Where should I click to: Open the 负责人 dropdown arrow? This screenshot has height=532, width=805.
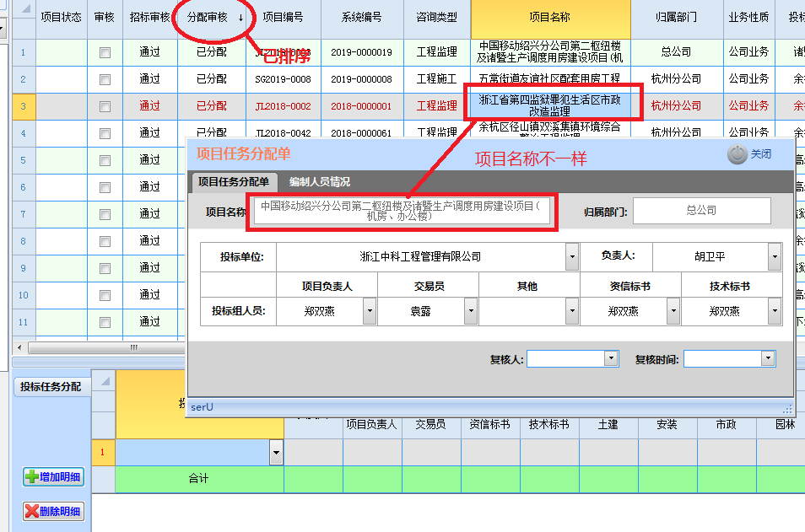pyautogui.click(x=775, y=256)
